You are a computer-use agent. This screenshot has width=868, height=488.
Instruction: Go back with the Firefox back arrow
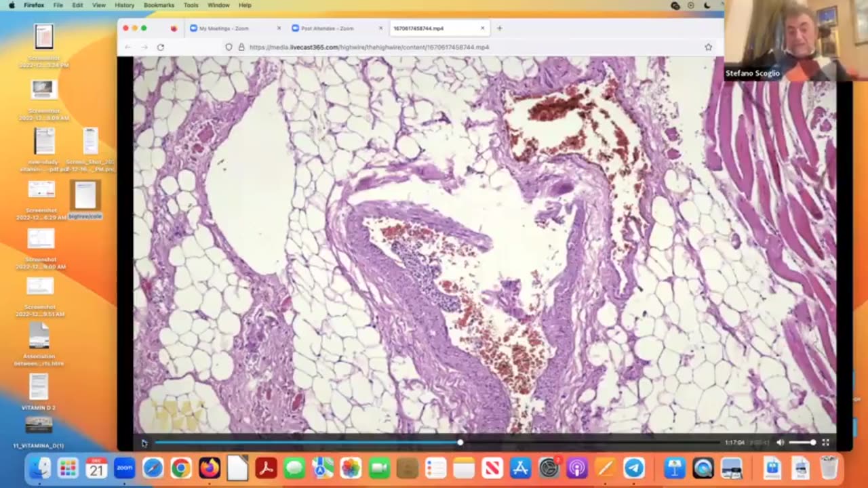pyautogui.click(x=127, y=47)
